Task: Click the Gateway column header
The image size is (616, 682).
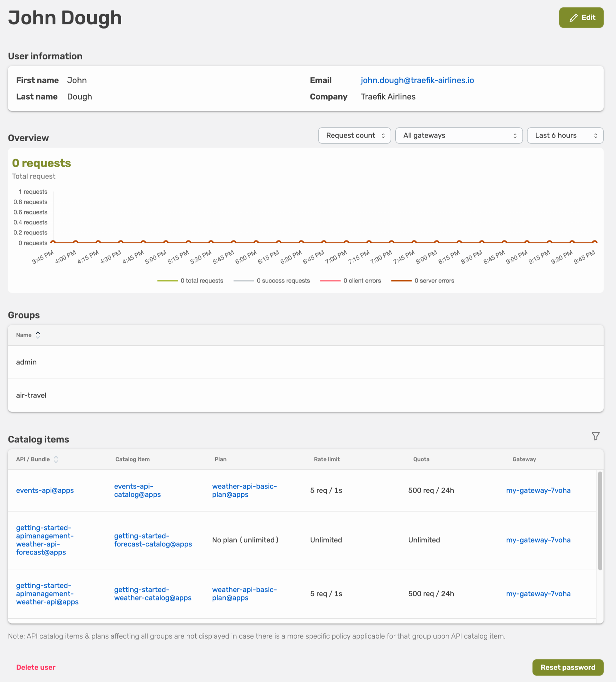Action: click(x=524, y=459)
